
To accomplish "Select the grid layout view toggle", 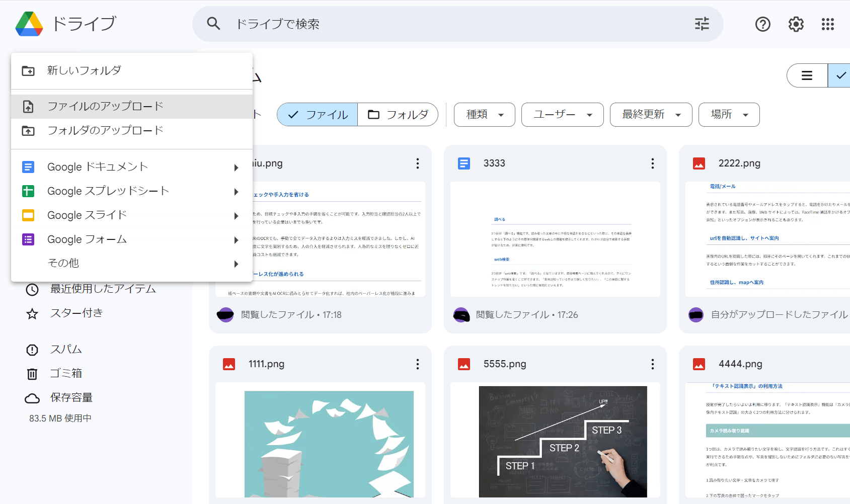I will point(839,75).
